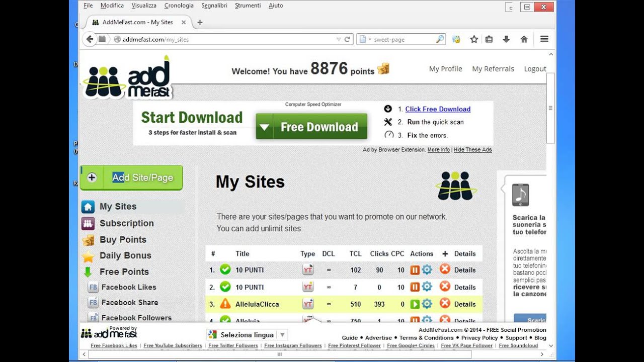Viewport: 644px width, 362px height.
Task: Click the horizontal scrollbar at the bottom
Action: point(280,354)
